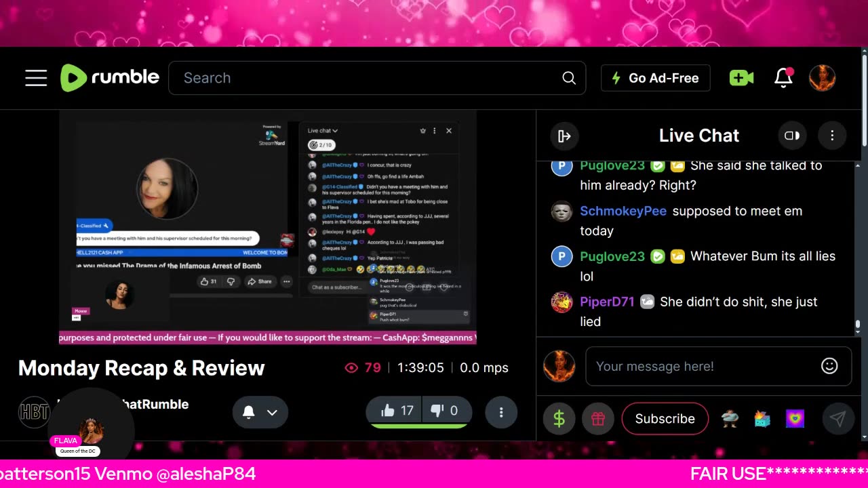
Task: Open the gift subscriptions icon
Action: point(597,419)
